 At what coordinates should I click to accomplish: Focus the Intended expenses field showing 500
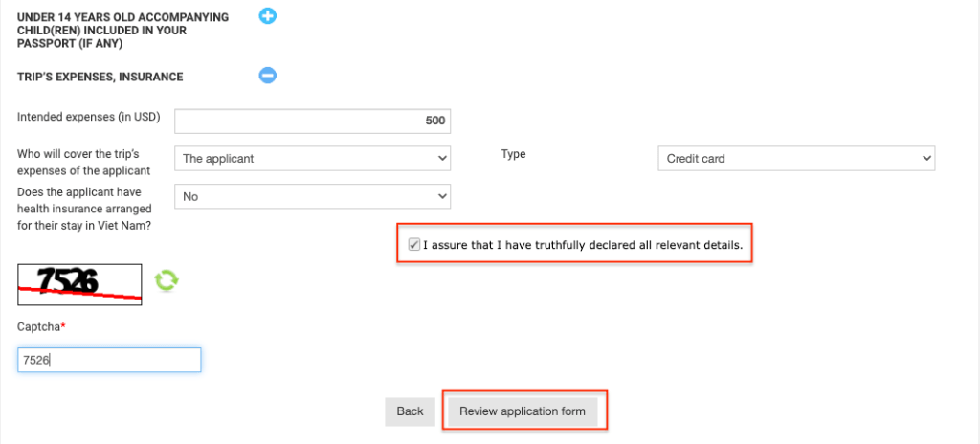tap(313, 121)
